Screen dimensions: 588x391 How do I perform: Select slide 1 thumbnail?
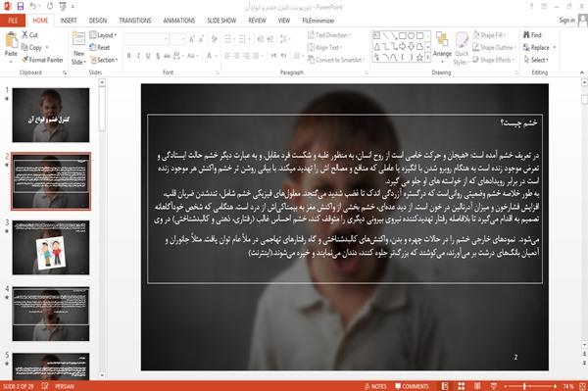pyautogui.click(x=51, y=115)
